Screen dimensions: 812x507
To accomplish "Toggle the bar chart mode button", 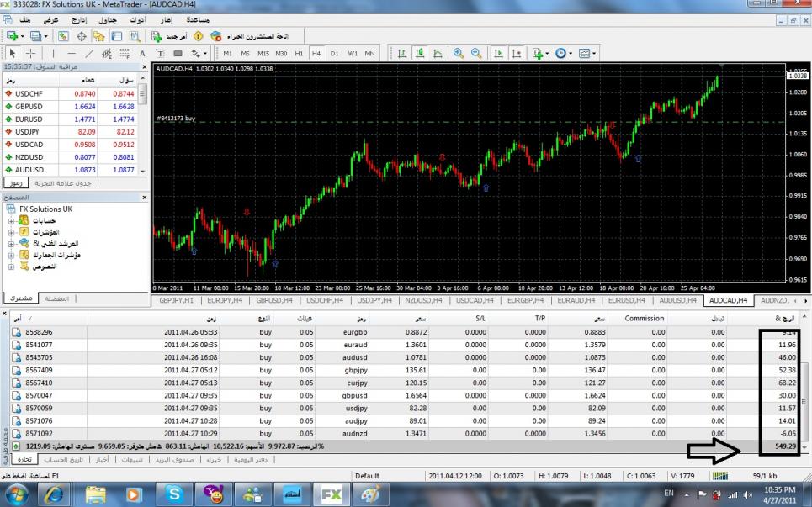I will pos(402,53).
